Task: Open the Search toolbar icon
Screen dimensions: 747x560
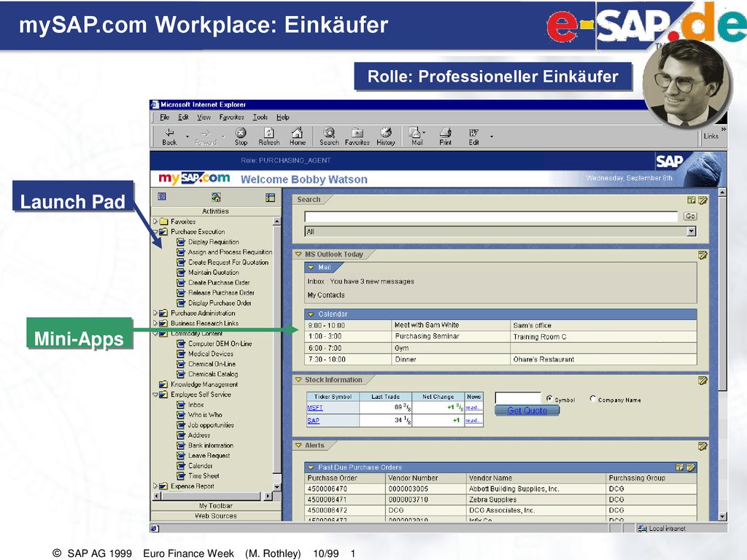Action: [x=329, y=136]
